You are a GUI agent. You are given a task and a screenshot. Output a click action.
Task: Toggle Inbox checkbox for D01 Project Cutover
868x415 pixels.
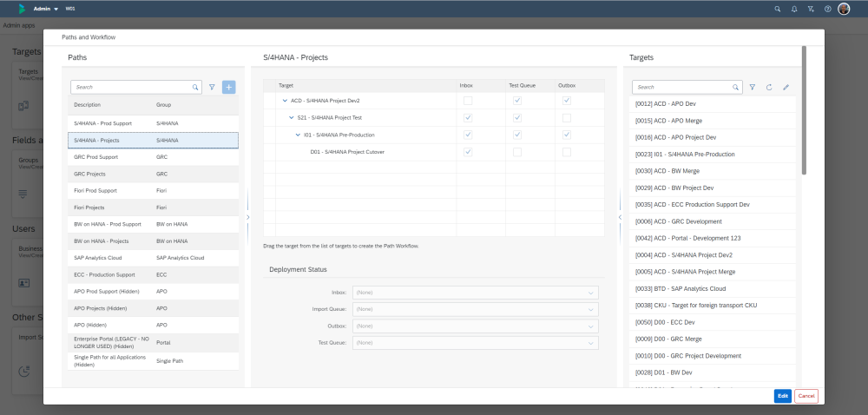tap(468, 152)
